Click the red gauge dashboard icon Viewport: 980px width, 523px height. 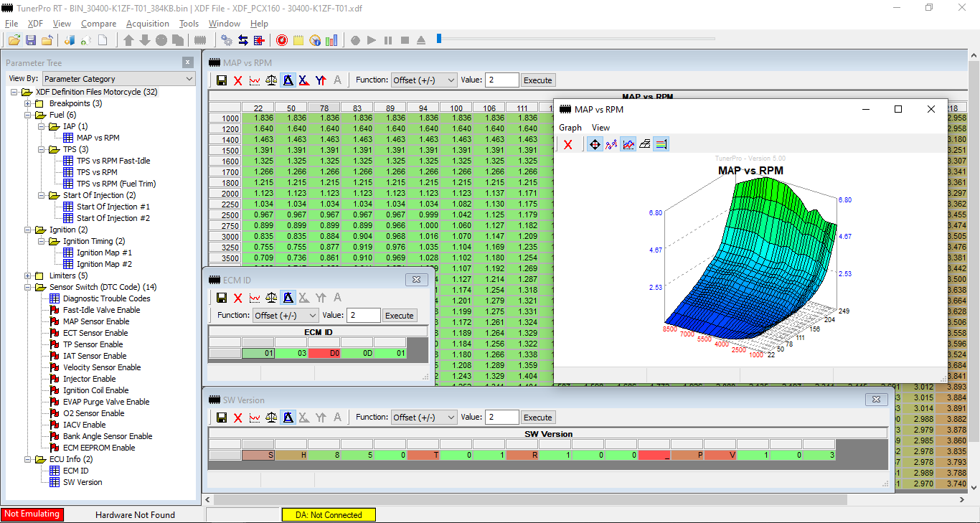tap(282, 40)
